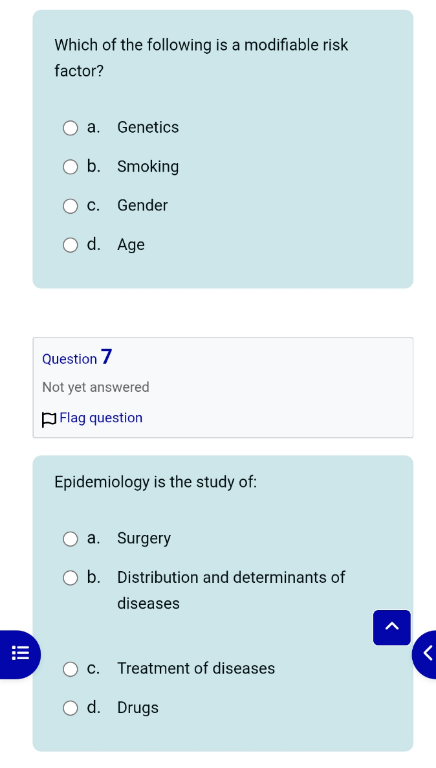Screen dimensions: 436x768
Task: Select the Gender radio option
Action: pos(70,206)
